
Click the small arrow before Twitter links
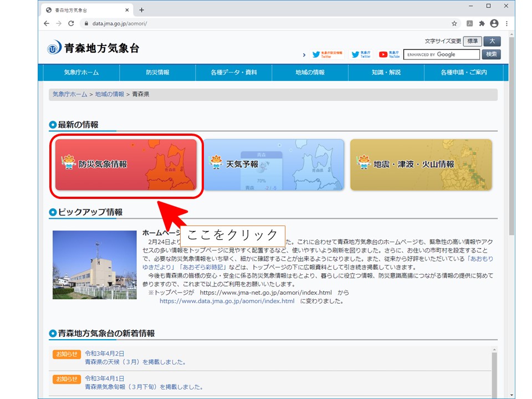(x=304, y=55)
